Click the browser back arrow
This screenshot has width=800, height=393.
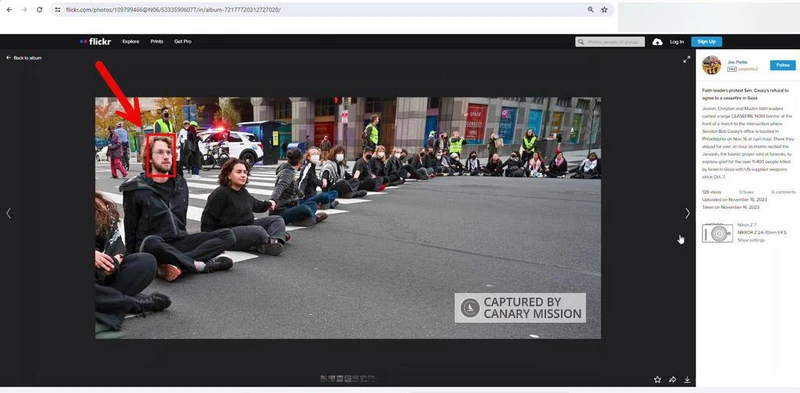click(9, 10)
